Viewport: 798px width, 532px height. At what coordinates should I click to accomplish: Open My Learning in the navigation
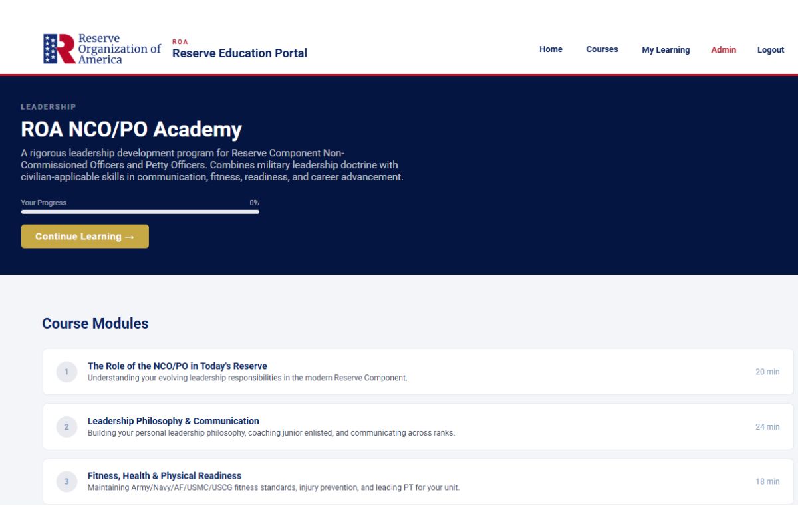point(666,50)
